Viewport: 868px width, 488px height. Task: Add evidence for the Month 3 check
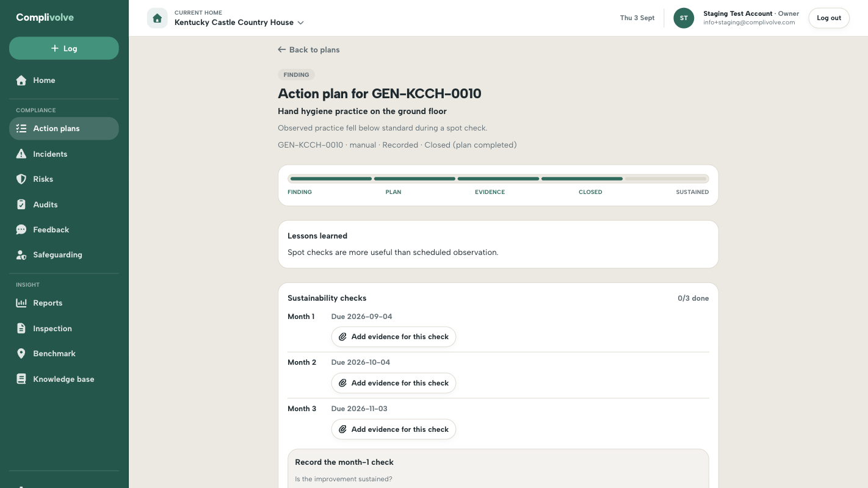tap(394, 429)
